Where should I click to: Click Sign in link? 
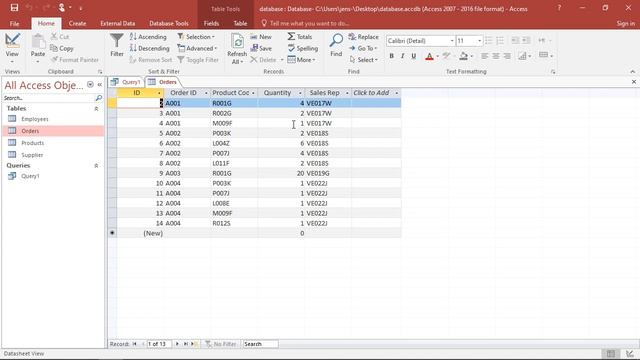click(x=626, y=23)
